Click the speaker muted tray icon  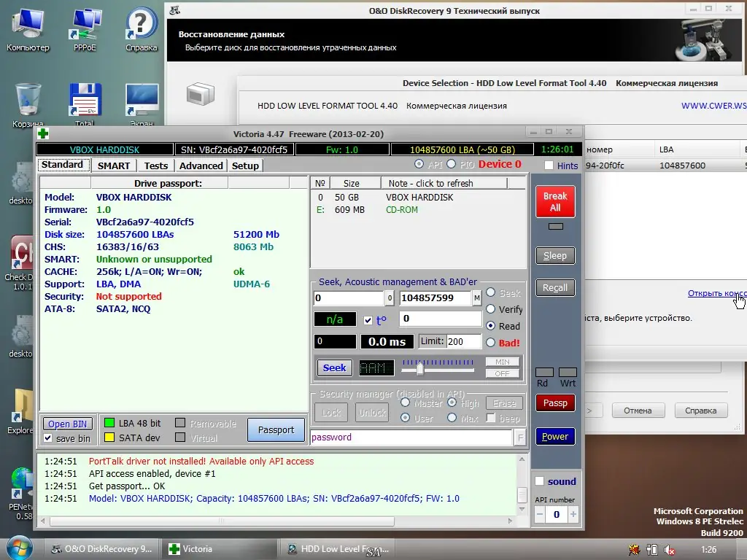(670, 550)
